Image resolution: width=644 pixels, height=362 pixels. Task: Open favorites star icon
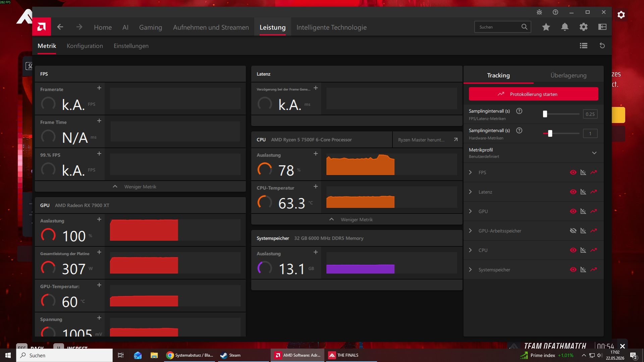tap(546, 27)
